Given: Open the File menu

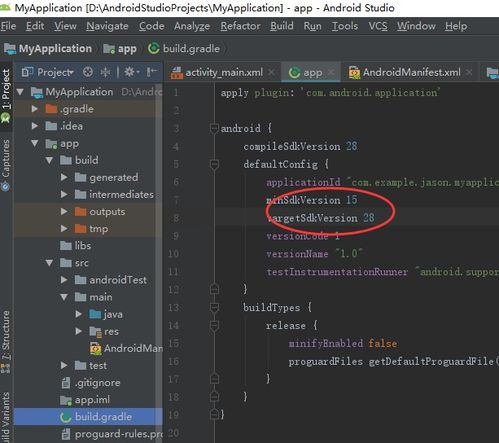Looking at the screenshot, I should [x=8, y=26].
